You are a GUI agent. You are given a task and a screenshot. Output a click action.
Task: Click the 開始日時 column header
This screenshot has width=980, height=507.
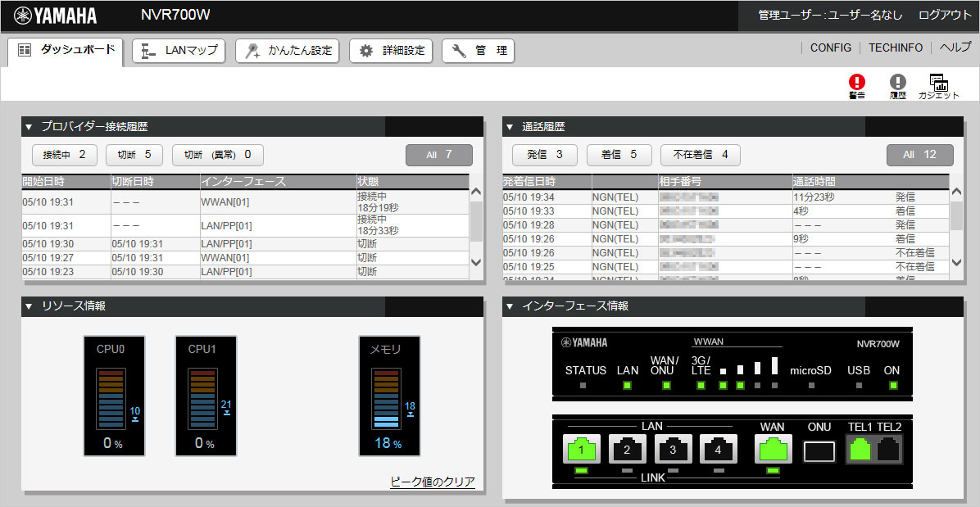point(66,182)
